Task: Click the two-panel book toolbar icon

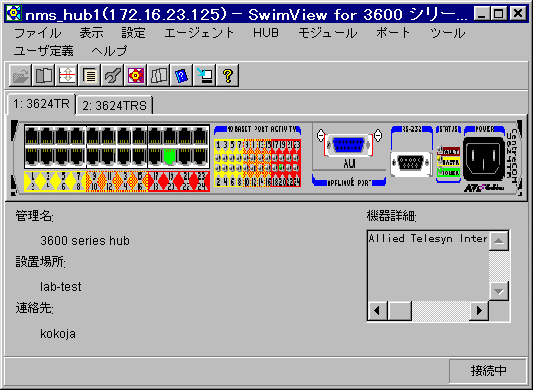Action: click(x=44, y=75)
